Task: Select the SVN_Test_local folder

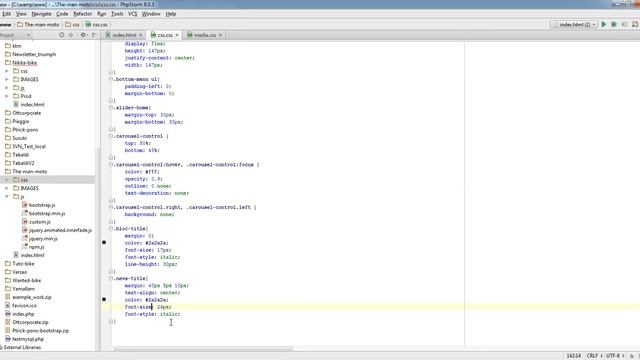Action: 29,146
